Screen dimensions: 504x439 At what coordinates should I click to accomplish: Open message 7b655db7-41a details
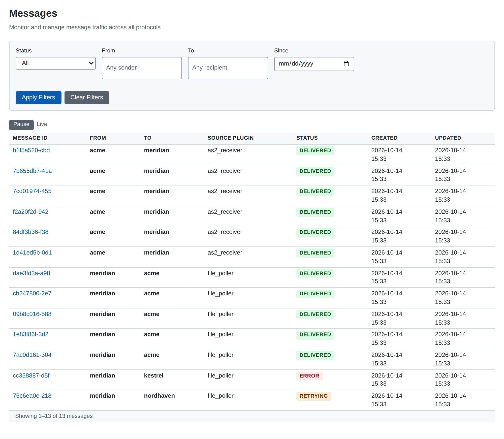click(32, 171)
